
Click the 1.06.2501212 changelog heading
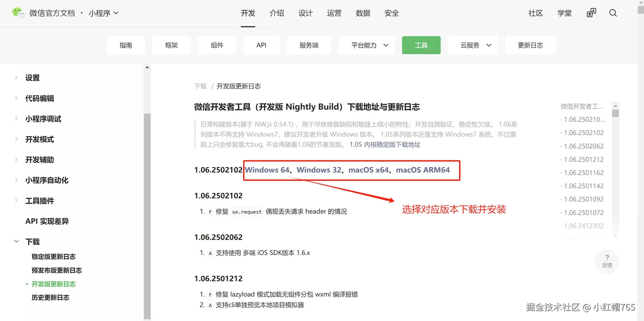pyautogui.click(x=218, y=279)
